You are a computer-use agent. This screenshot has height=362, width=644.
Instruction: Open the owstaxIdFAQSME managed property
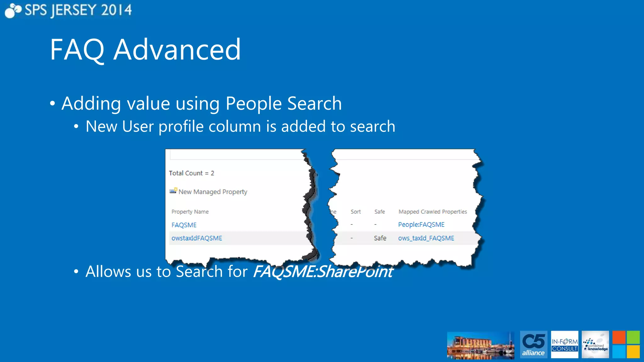197,238
